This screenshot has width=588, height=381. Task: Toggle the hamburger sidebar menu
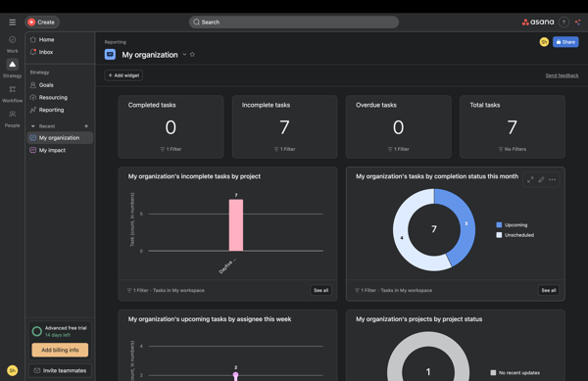click(13, 23)
